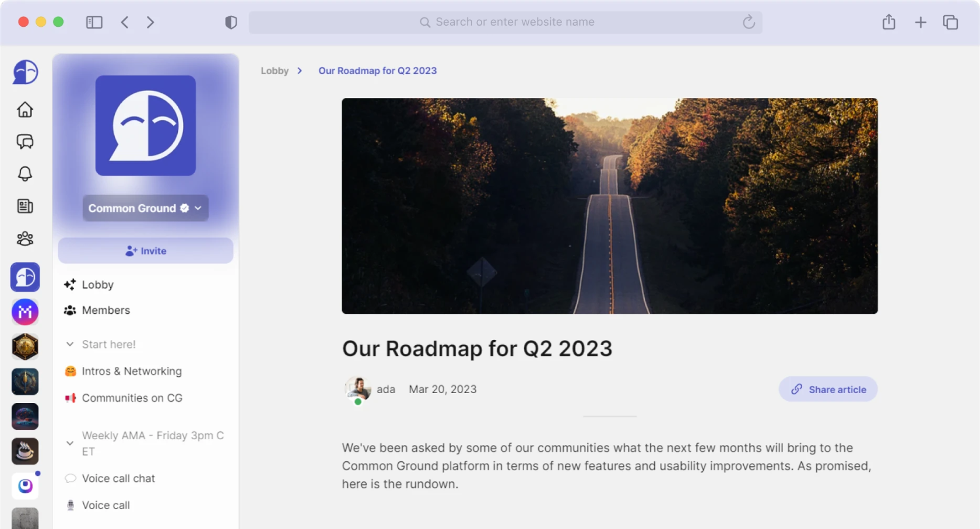The width and height of the screenshot is (980, 529).
Task: Open the communities people icon
Action: 25,239
